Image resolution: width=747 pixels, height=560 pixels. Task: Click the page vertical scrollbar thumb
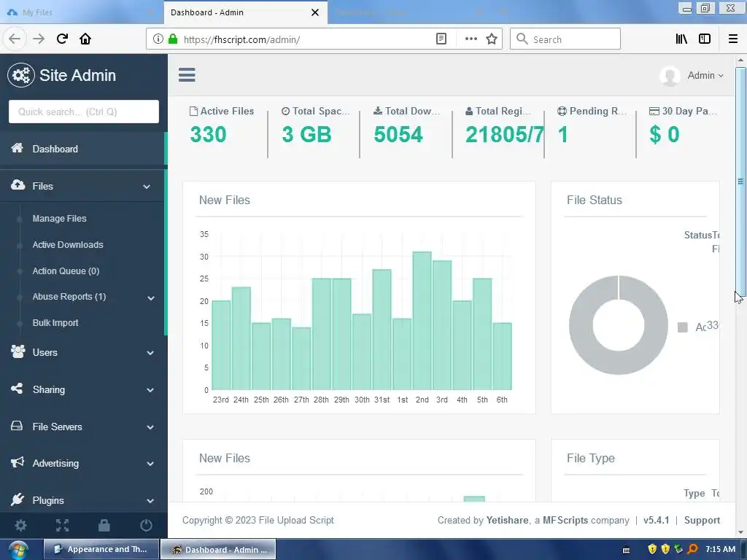(x=740, y=182)
